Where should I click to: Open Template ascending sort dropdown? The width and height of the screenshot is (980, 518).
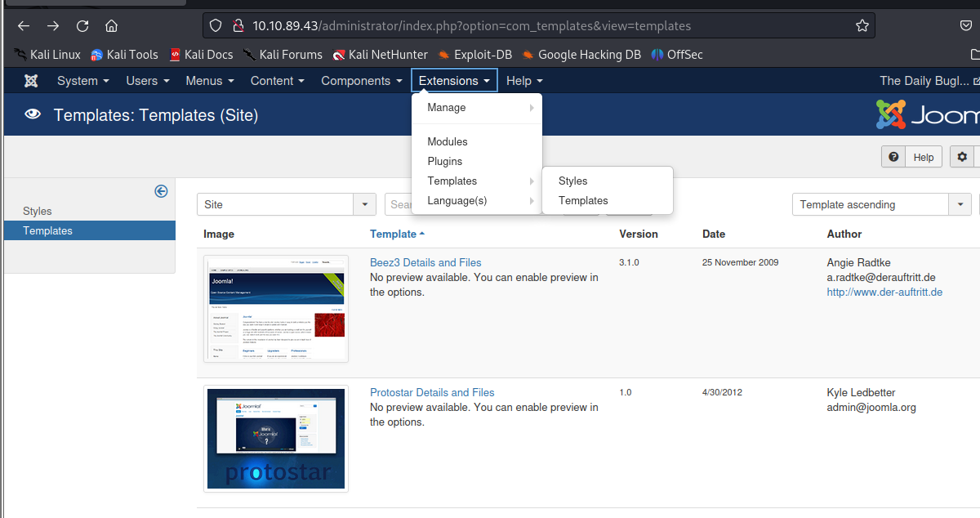[x=881, y=204]
